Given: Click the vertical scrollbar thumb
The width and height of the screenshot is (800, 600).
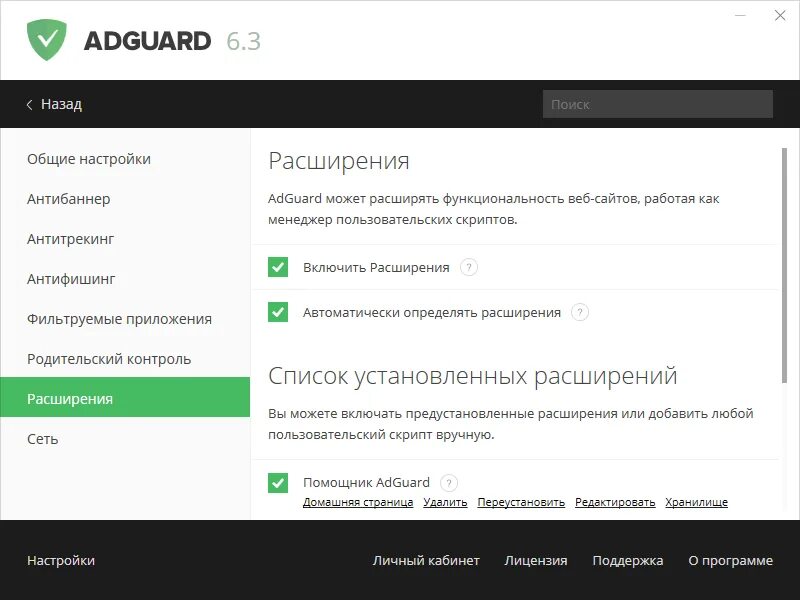Looking at the screenshot, I should pos(784,265).
